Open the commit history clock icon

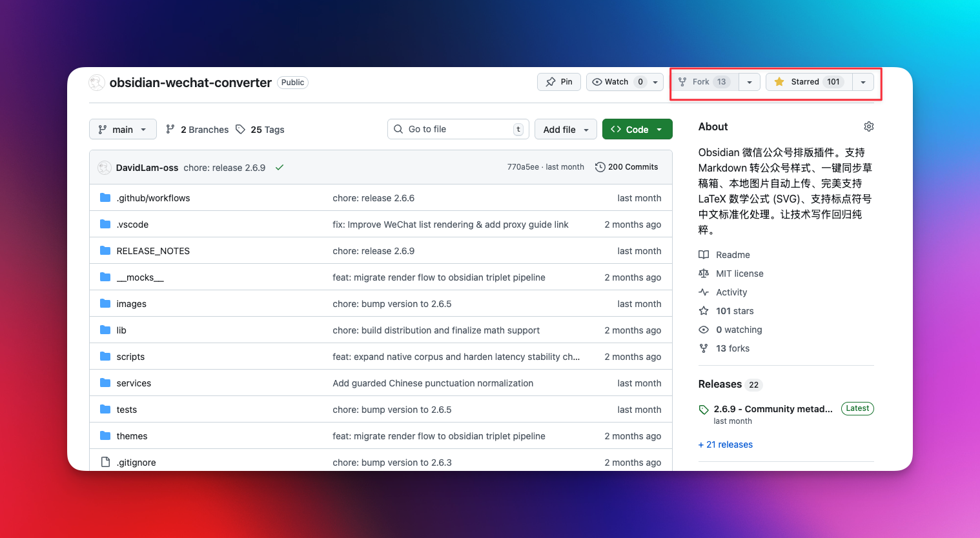click(600, 167)
